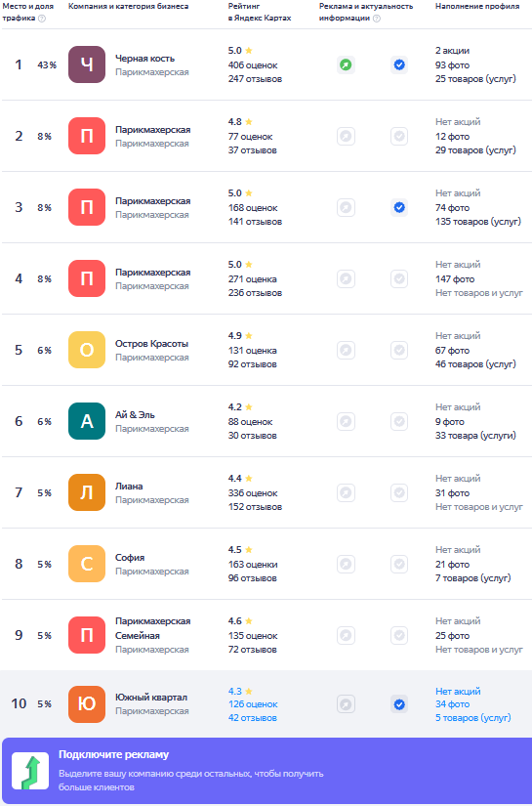The height and width of the screenshot is (806, 532).
Task: Click grey verification icon in Лиана row
Action: [x=399, y=493]
